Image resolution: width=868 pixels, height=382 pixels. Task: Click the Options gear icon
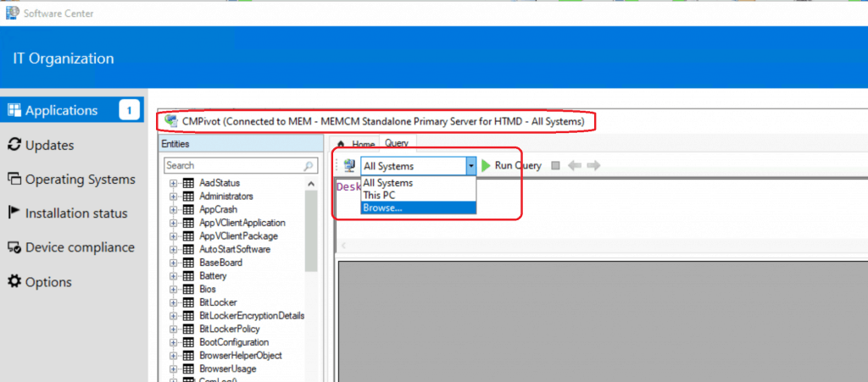(14, 281)
